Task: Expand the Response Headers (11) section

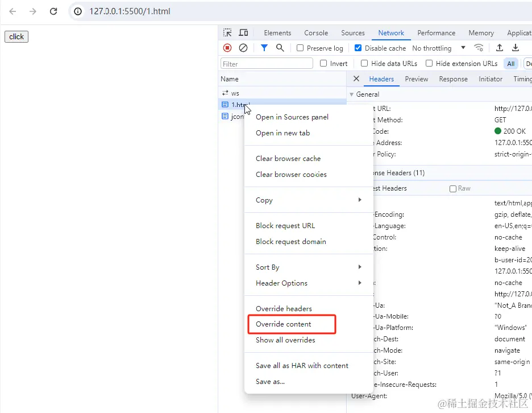Action: pos(399,173)
